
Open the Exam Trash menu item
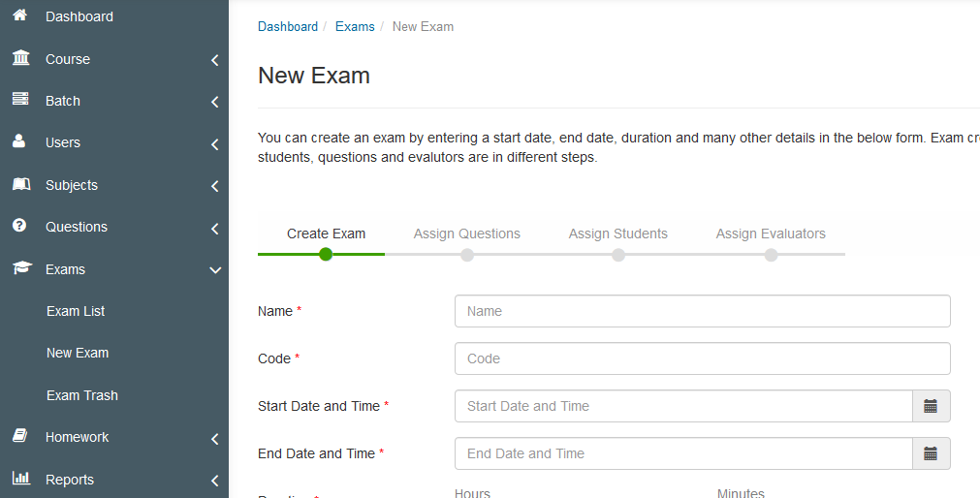click(x=81, y=395)
